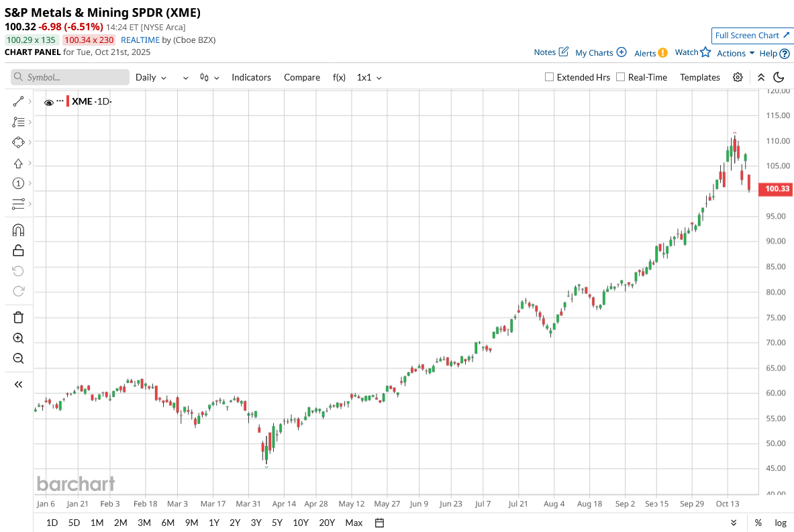
Task: Enable the Extended Hrs checkbox
Action: (x=549, y=77)
